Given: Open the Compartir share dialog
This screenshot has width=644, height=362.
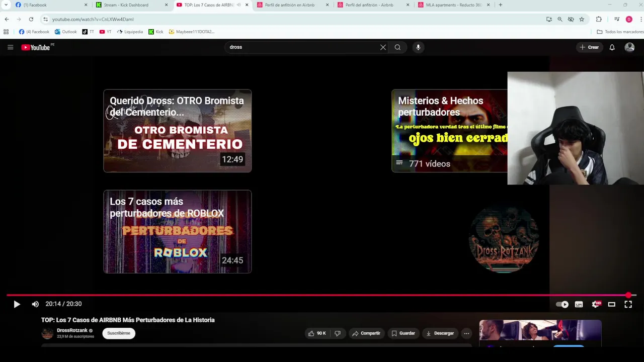Looking at the screenshot, I should [366, 333].
